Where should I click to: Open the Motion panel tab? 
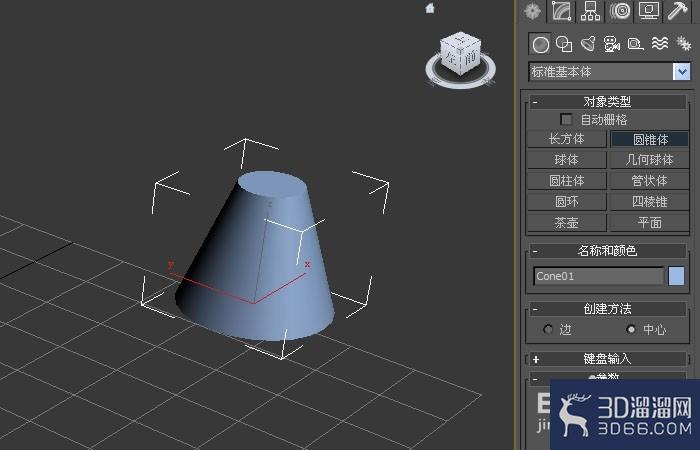point(620,11)
